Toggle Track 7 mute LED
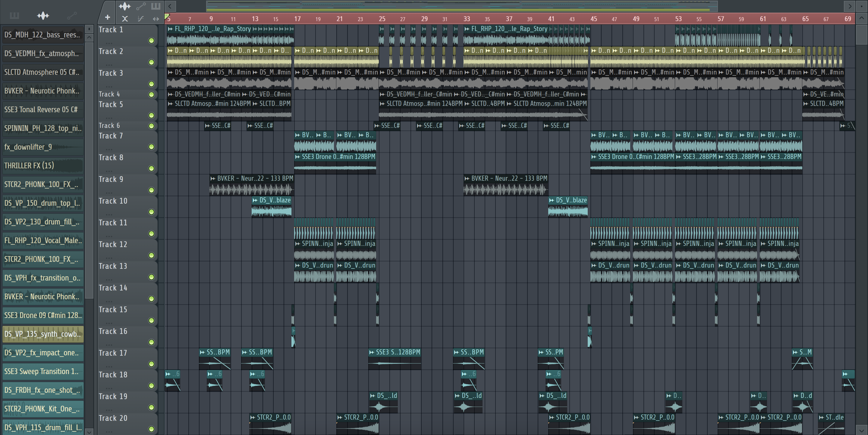Screen dimensions: 868x435 pos(151,147)
